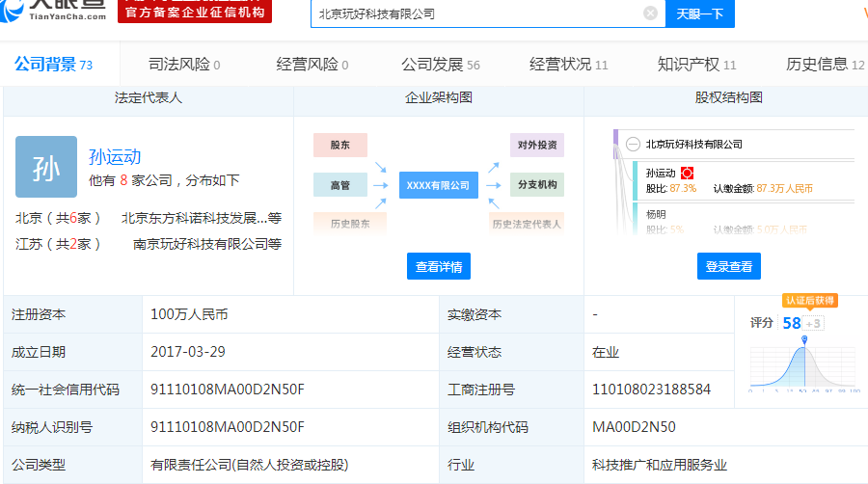Clear the search box with the X icon
Viewport: 868px width, 484px height.
point(650,13)
